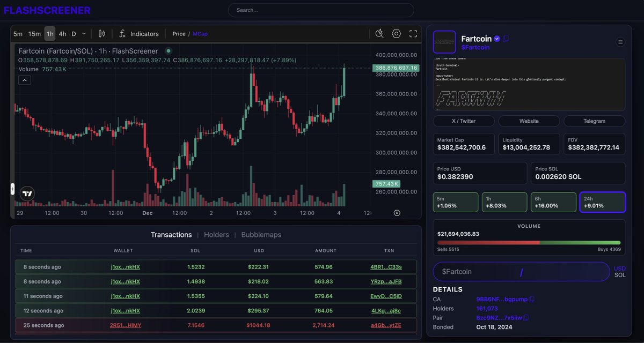The image size is (644, 343).
Task: Click the $Fartcoin ticker link
Action: (x=475, y=47)
